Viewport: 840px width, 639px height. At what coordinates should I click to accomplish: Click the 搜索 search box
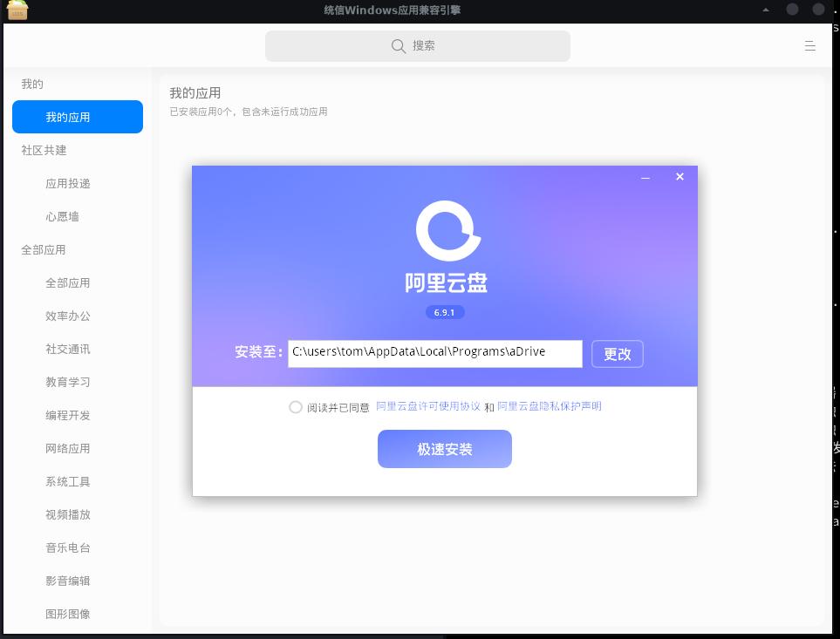coord(417,46)
